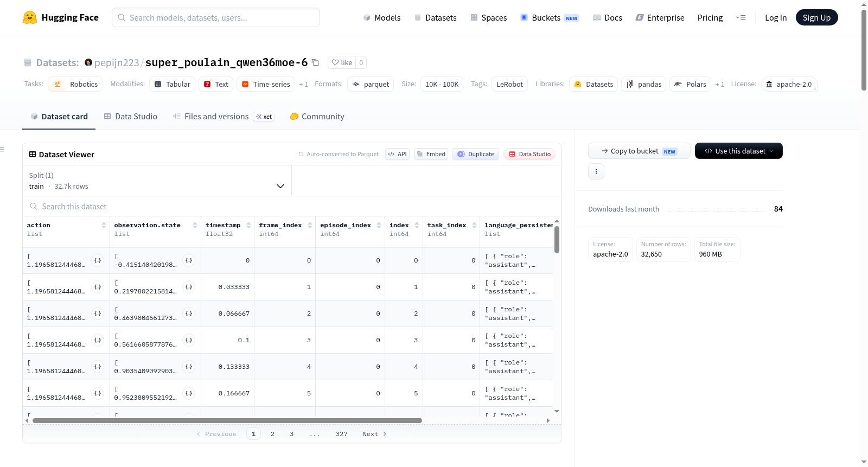
Task: Open Data Studio button in viewer header
Action: [529, 154]
